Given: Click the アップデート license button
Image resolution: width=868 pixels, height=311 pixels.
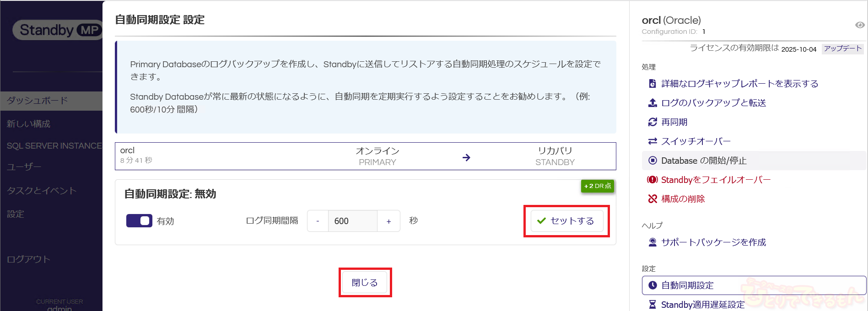Looking at the screenshot, I should coord(842,48).
